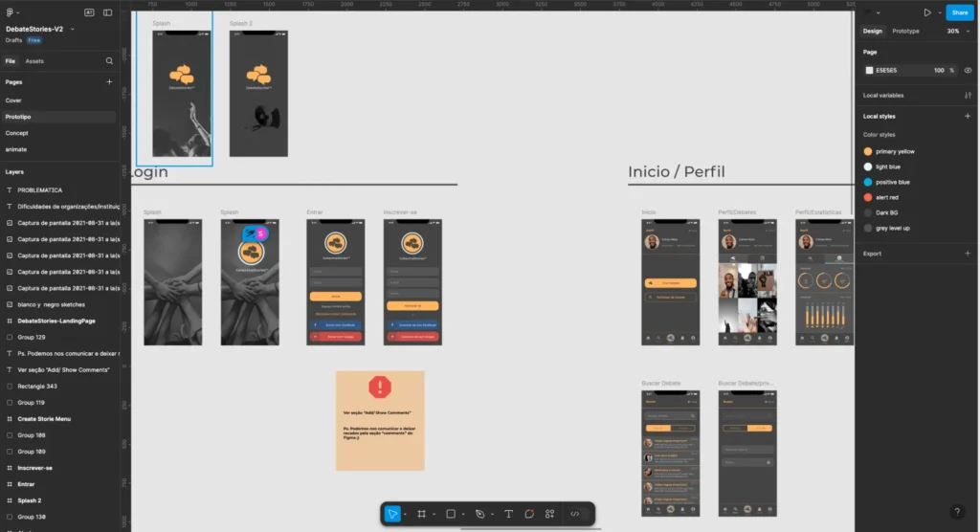Select the Move tool in bottom toolbar

[392, 514]
